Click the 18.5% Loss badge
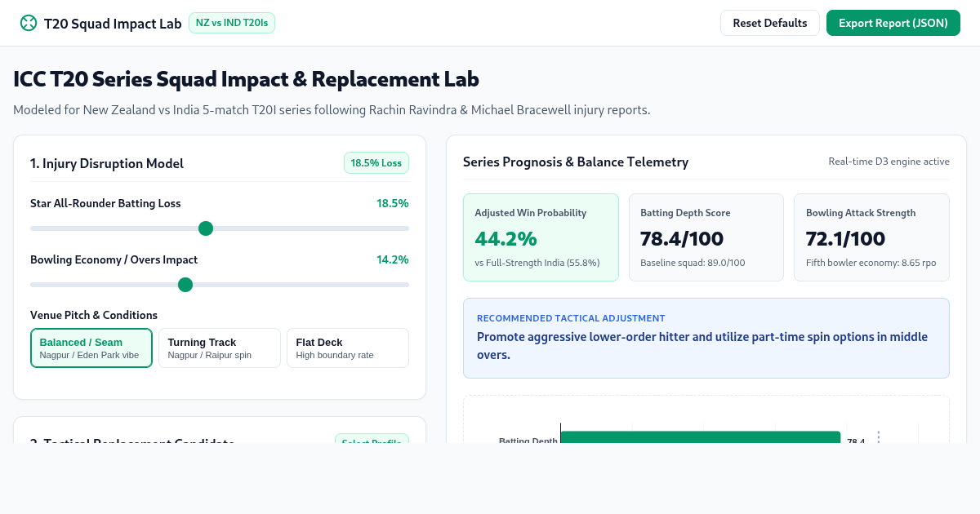The image size is (980, 514). [x=376, y=163]
